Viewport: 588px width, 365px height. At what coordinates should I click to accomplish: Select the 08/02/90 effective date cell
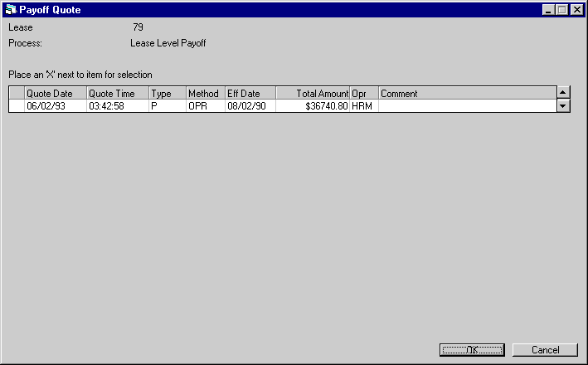[x=250, y=106]
